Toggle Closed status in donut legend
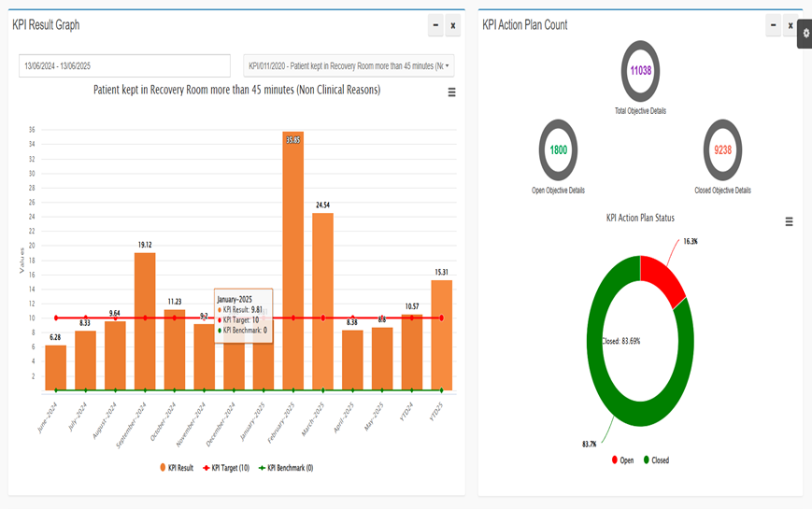This screenshot has width=812, height=509. pos(654,460)
